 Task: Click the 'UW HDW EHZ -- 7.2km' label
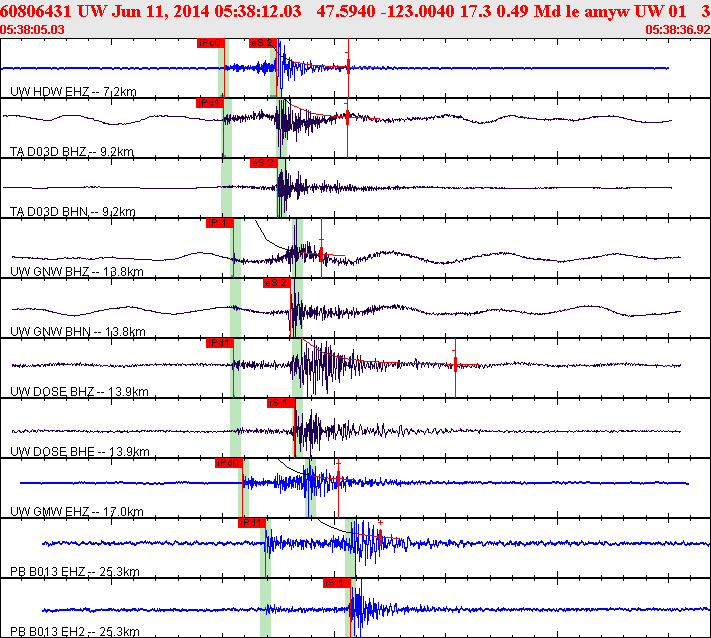[73, 92]
